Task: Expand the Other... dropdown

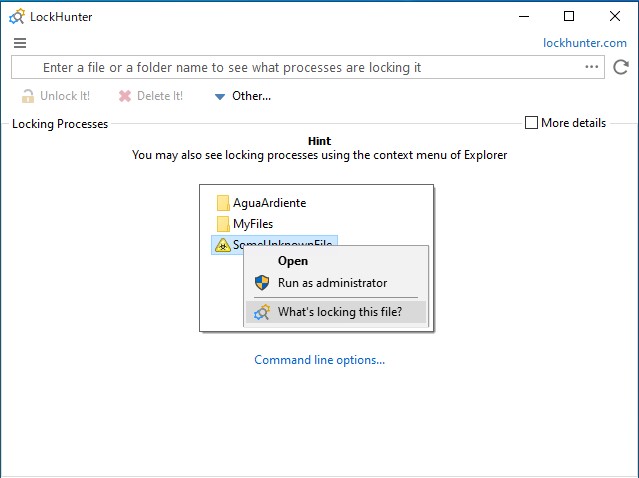Action: [x=243, y=96]
